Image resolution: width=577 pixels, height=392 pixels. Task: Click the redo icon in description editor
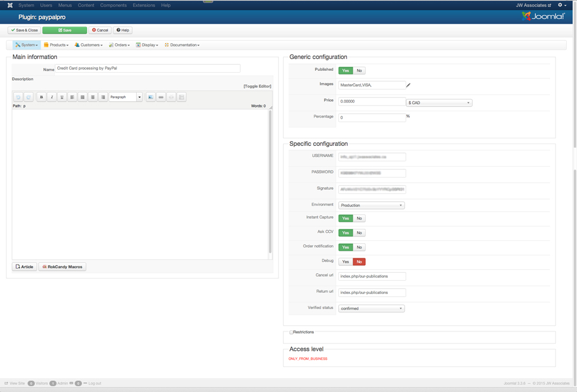click(x=28, y=97)
